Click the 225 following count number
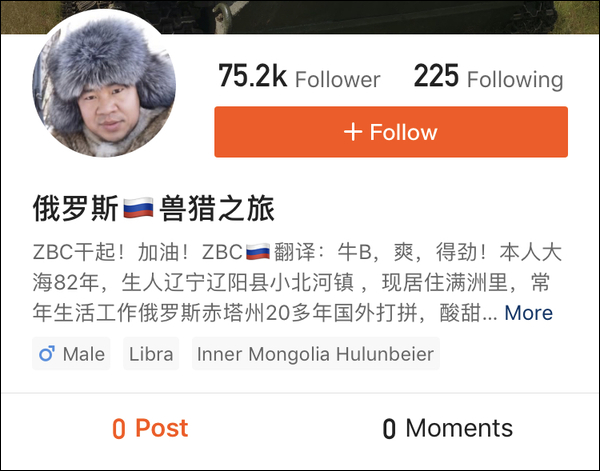 (436, 76)
